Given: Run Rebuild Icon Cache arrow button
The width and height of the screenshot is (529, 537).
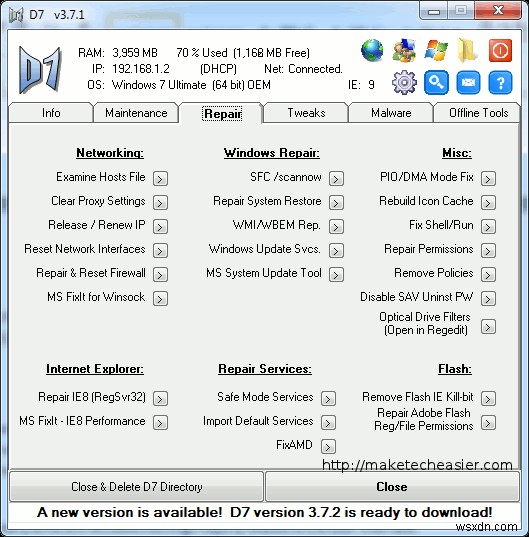Looking at the screenshot, I should 488,202.
